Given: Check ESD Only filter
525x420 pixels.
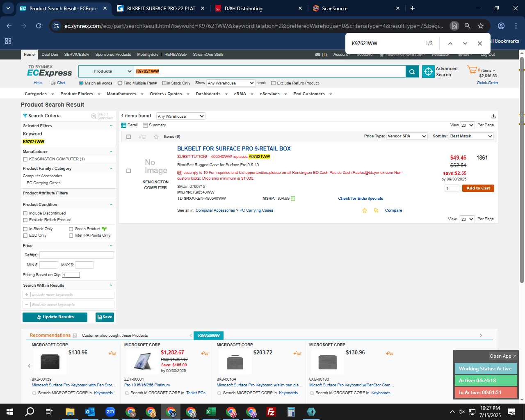Looking at the screenshot, I should pos(25,235).
